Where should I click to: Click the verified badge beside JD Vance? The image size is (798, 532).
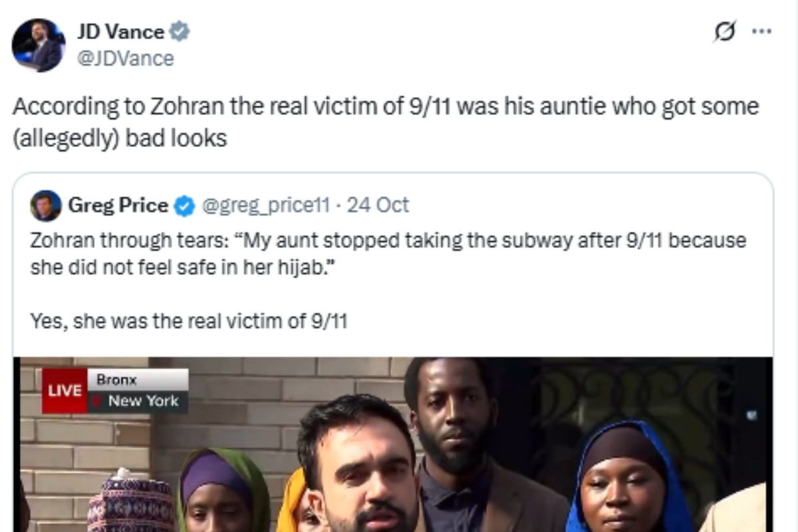[x=180, y=31]
